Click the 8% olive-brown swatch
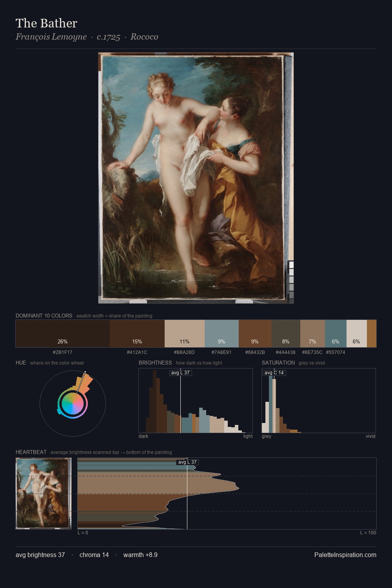392x588 pixels. [x=286, y=334]
